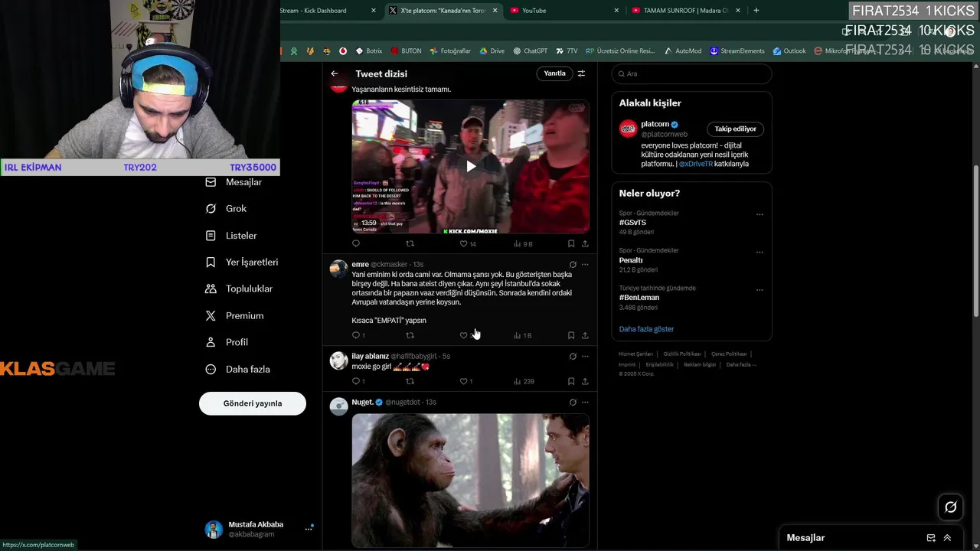Viewport: 980px width, 551px height.
Task: Like ilay ablanız's tweet
Action: click(465, 381)
